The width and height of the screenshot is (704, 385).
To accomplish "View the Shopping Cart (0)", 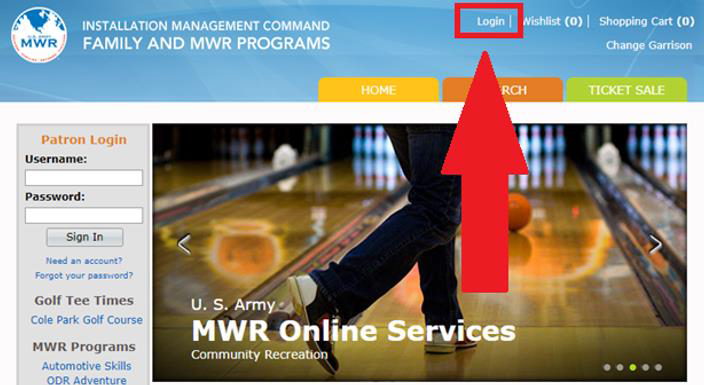I will click(647, 21).
